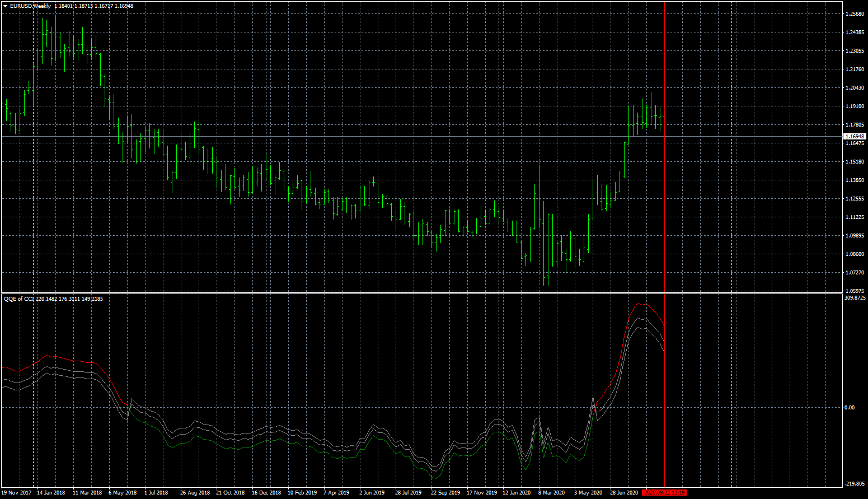868x499 pixels.
Task: Select the EURUSD,Weekly chart title text
Action: [x=30, y=6]
